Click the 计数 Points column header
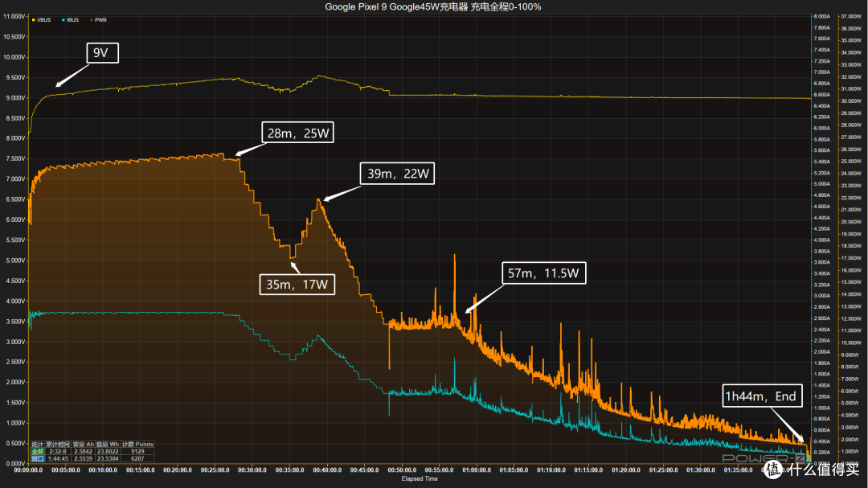Viewport: 868px width, 488px height. pyautogui.click(x=137, y=445)
